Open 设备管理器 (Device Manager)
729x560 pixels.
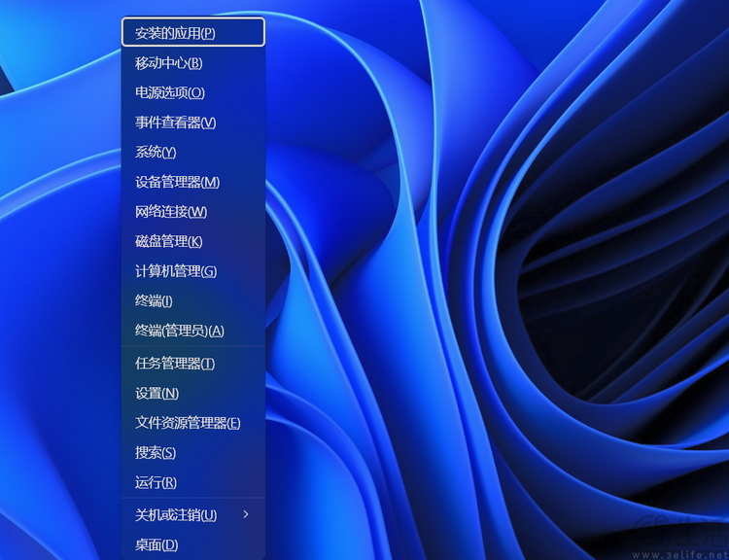tap(177, 182)
